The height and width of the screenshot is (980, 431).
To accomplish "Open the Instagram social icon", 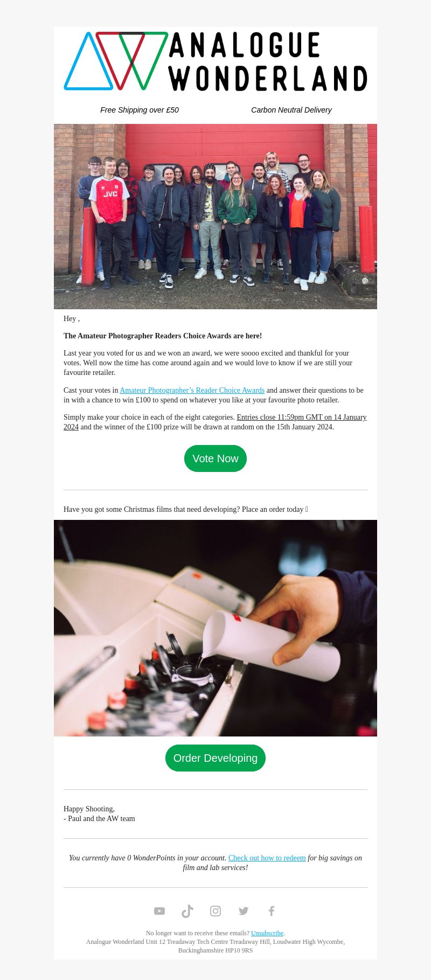I will (x=215, y=911).
